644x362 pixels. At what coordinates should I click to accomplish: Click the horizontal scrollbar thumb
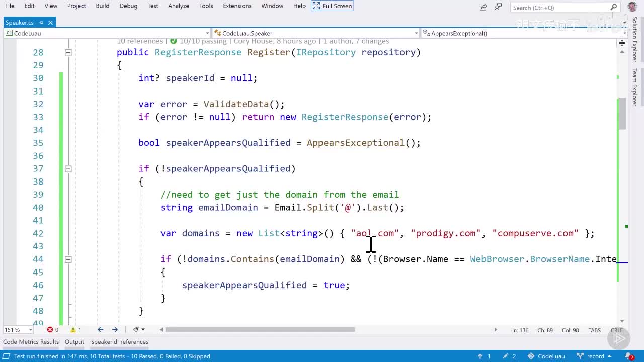click(x=260, y=330)
